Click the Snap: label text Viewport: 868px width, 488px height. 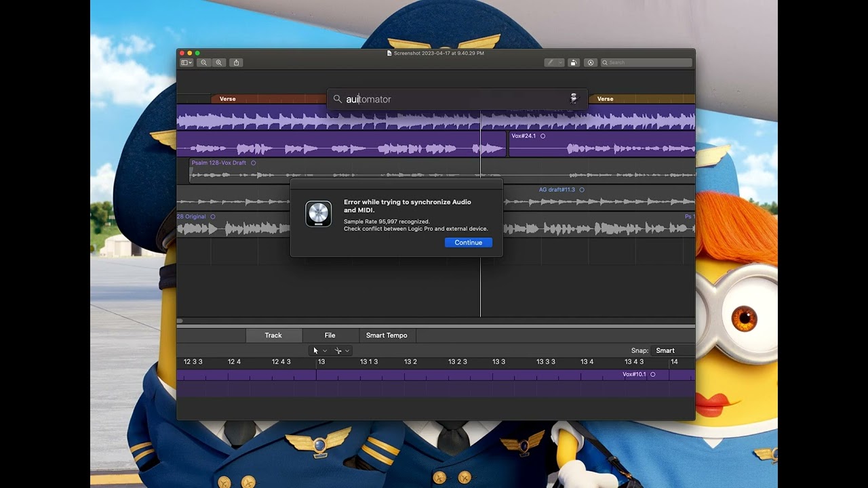click(x=639, y=350)
